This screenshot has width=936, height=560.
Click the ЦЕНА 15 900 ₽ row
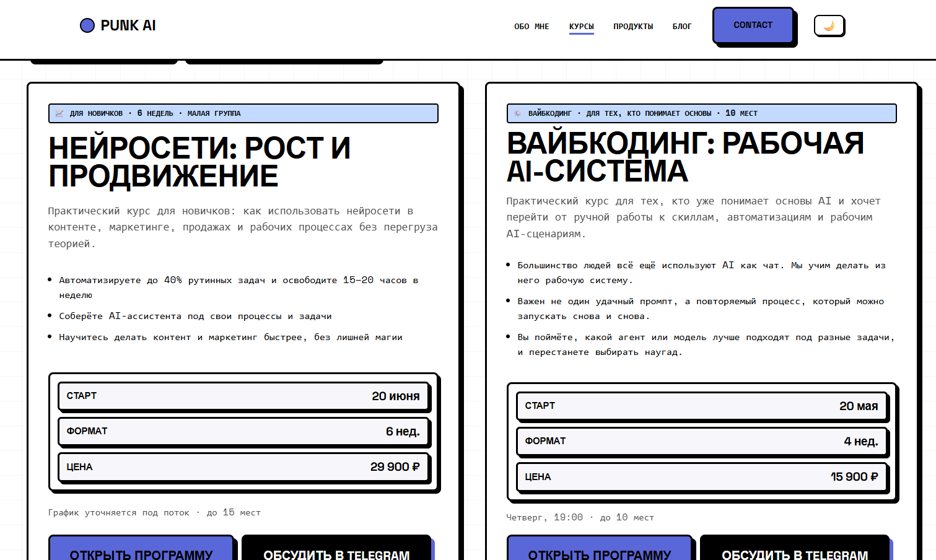702,477
